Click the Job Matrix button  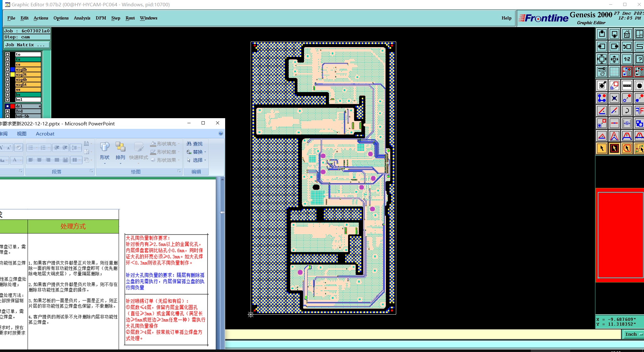pyautogui.click(x=27, y=45)
